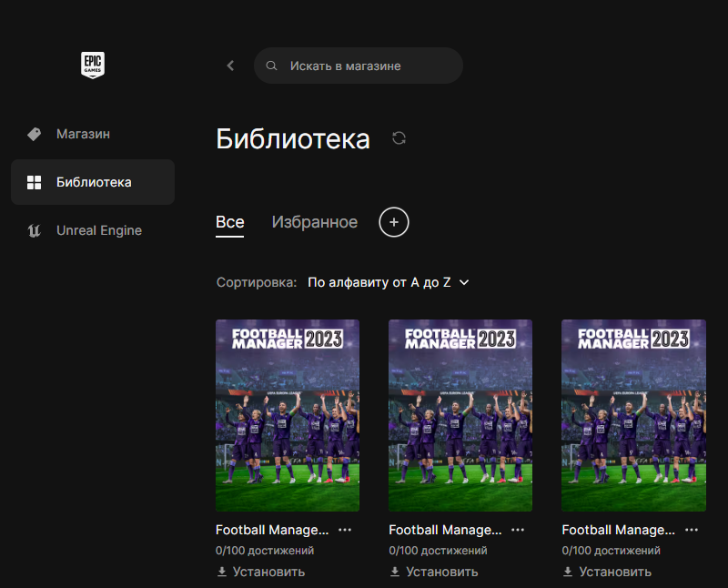Switch to the Избранное tab

[x=314, y=222]
